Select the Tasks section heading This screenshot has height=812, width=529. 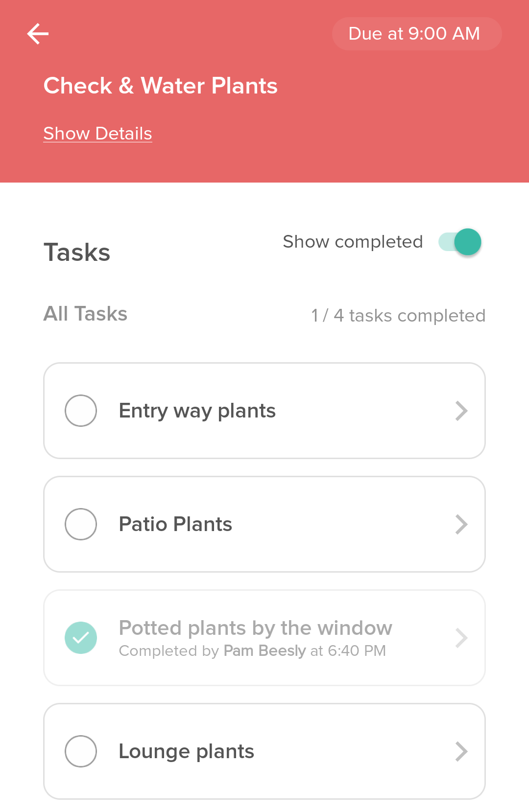(x=77, y=253)
